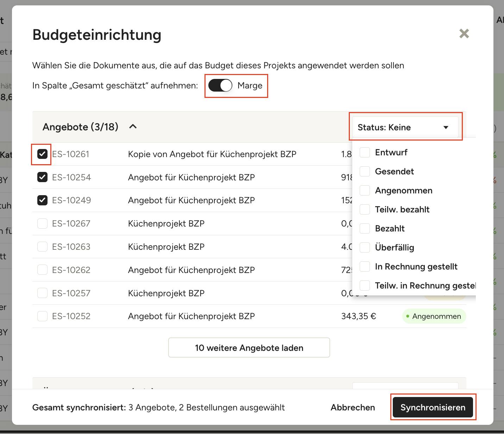
Task: Collapse the Angebote section chevron
Action: [133, 127]
